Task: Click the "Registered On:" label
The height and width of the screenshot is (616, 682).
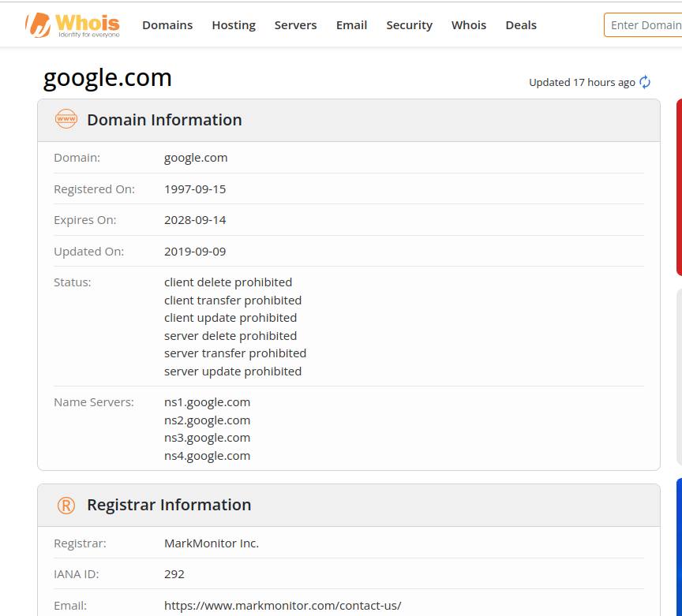Action: pyautogui.click(x=95, y=189)
